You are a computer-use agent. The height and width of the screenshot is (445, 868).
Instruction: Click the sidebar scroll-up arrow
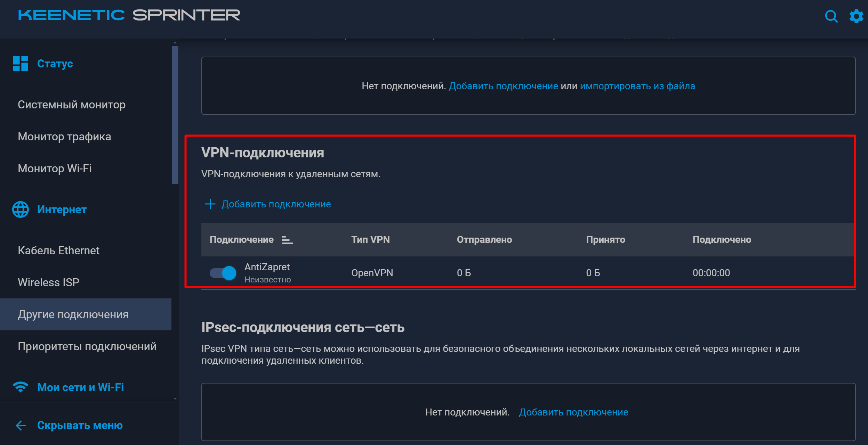(175, 42)
